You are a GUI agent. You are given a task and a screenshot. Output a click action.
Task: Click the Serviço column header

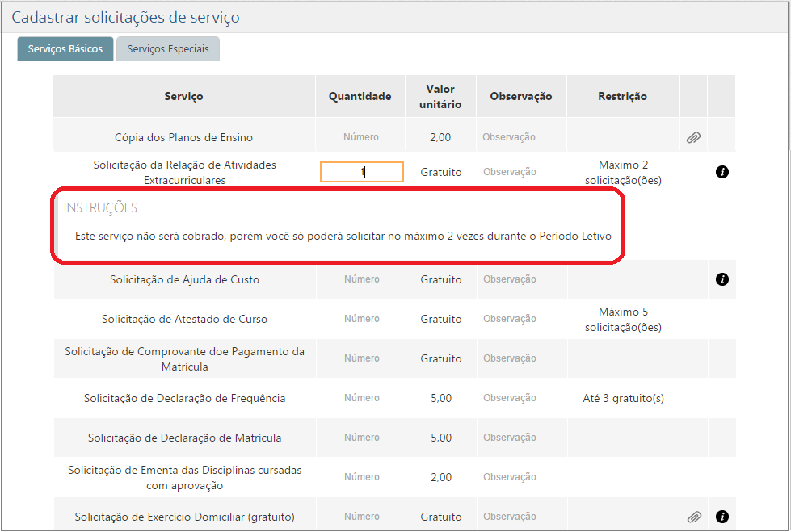point(183,95)
